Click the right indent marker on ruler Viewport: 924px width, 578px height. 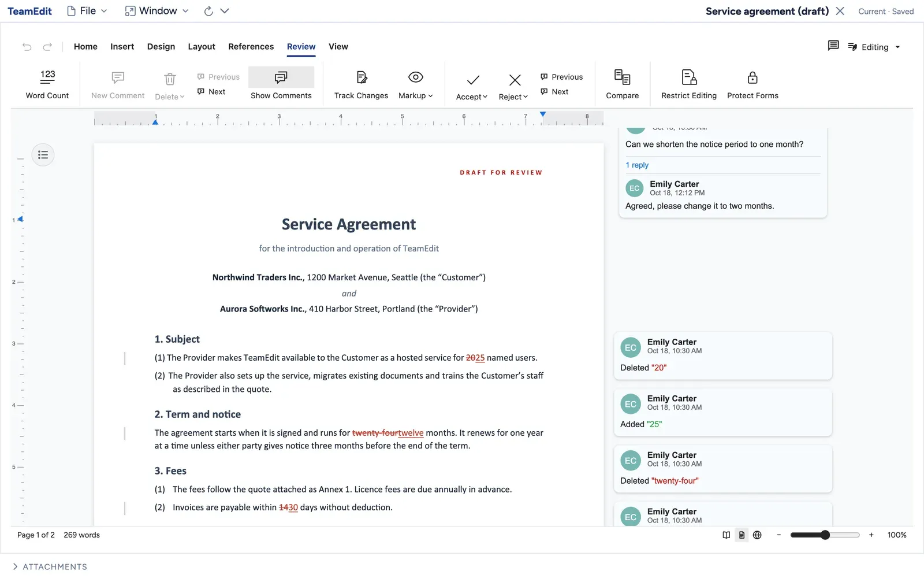pos(543,114)
